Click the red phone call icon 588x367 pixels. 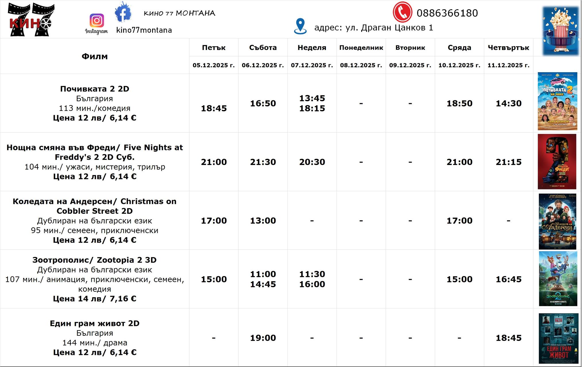pos(402,12)
